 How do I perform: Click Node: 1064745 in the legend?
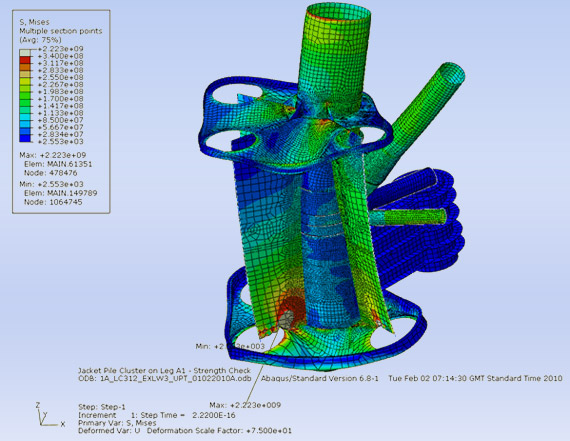tap(53, 202)
